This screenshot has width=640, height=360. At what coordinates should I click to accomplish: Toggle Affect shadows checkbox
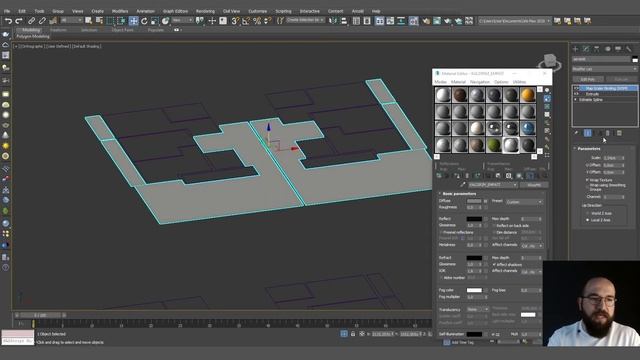point(494,264)
